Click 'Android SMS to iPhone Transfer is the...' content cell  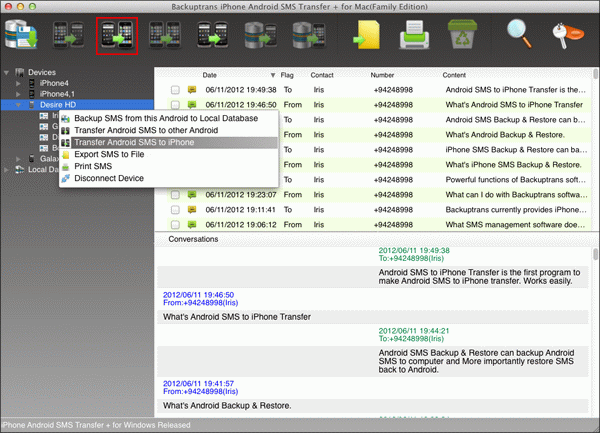tap(515, 90)
